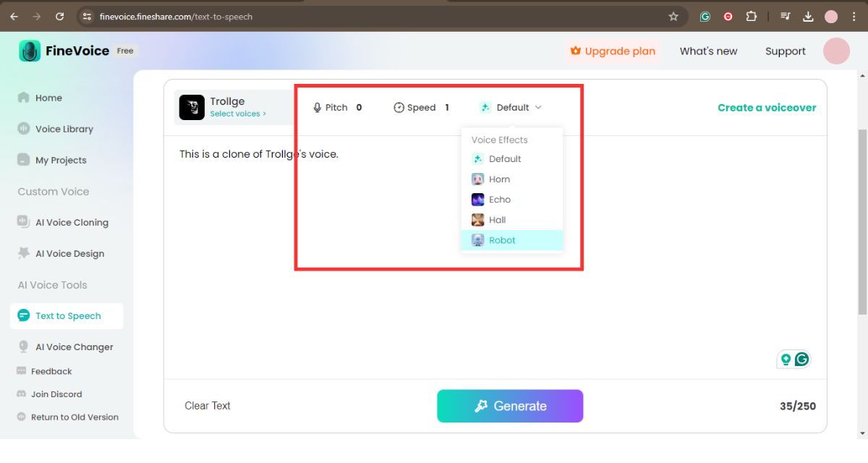The image size is (868, 463).
Task: Click the Grammarly icon in text area
Action: point(801,359)
